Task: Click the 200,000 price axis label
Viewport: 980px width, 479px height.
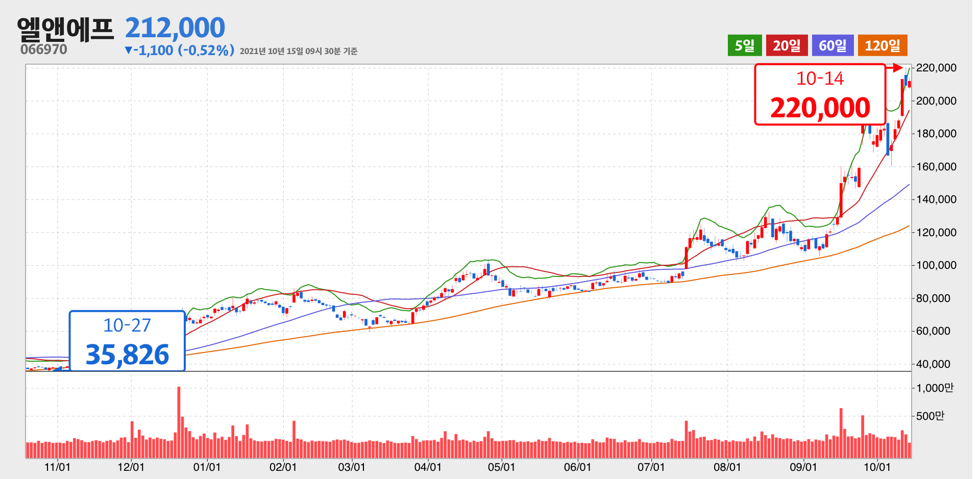Action: 936,101
